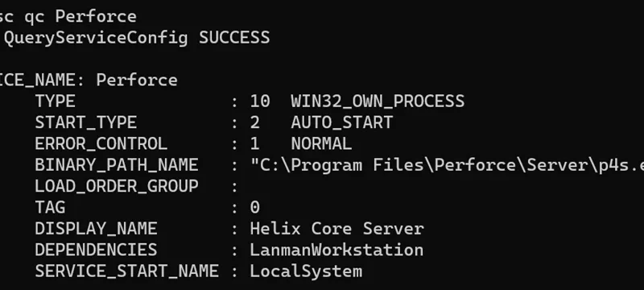This screenshot has width=644, height=290.
Task: Click the SERVICE_NAME Perforce value
Action: pos(137,80)
